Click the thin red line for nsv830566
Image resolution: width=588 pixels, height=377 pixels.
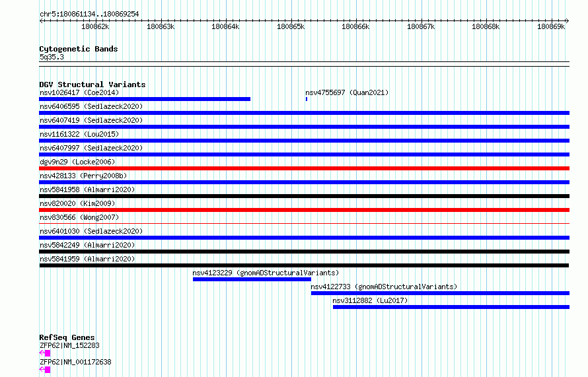pyautogui.click(x=304, y=224)
